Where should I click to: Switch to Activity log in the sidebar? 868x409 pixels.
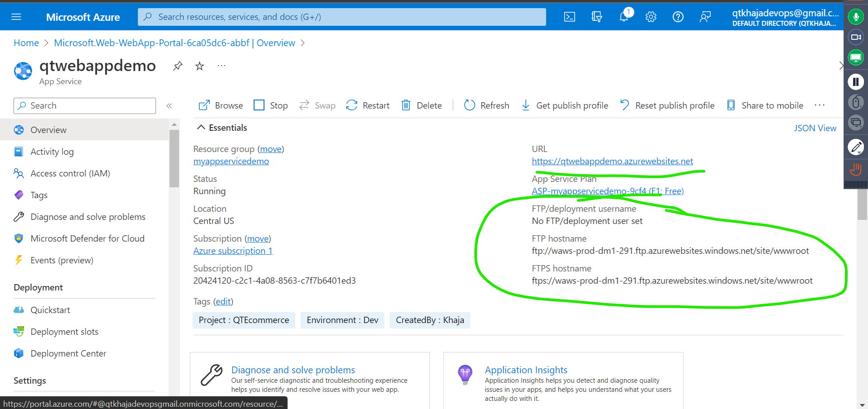[x=53, y=152]
